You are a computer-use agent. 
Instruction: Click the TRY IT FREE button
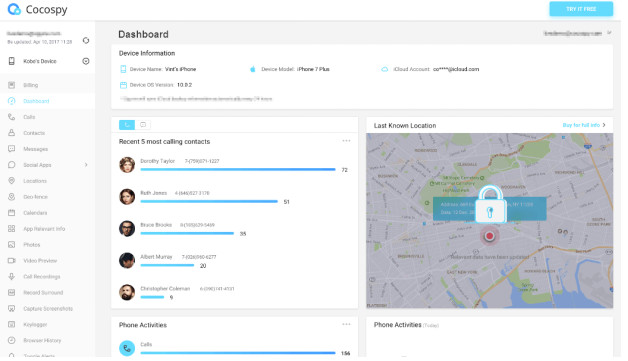581,9
